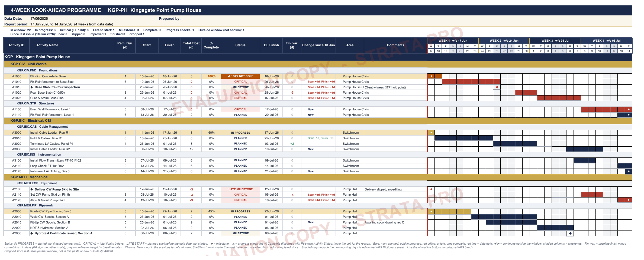Viewport: 644px width, 260px height.
Task: Click the KGP.MEH.PIP Pipework subgroup heading
Action: coord(35,205)
